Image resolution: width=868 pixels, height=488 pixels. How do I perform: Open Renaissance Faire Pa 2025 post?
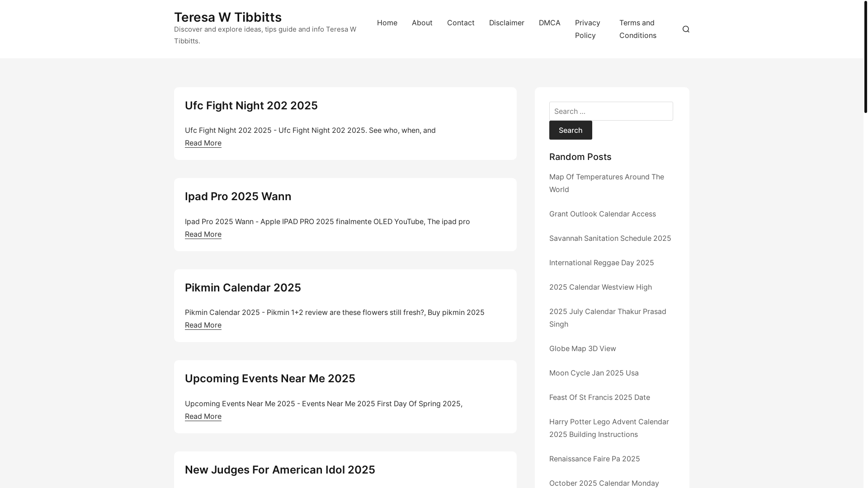click(x=594, y=459)
